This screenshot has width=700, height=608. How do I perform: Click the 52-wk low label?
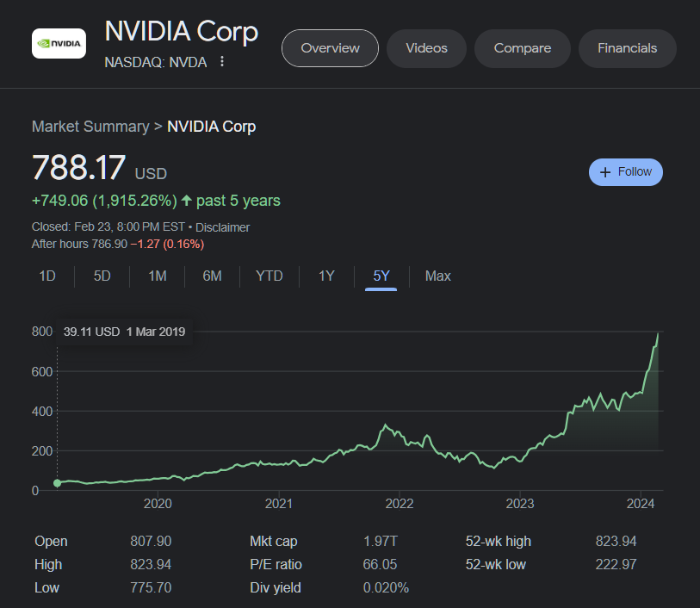[x=496, y=564]
